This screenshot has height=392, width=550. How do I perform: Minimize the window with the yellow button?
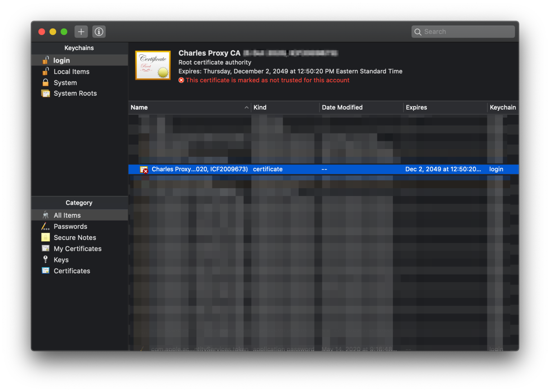tap(53, 32)
